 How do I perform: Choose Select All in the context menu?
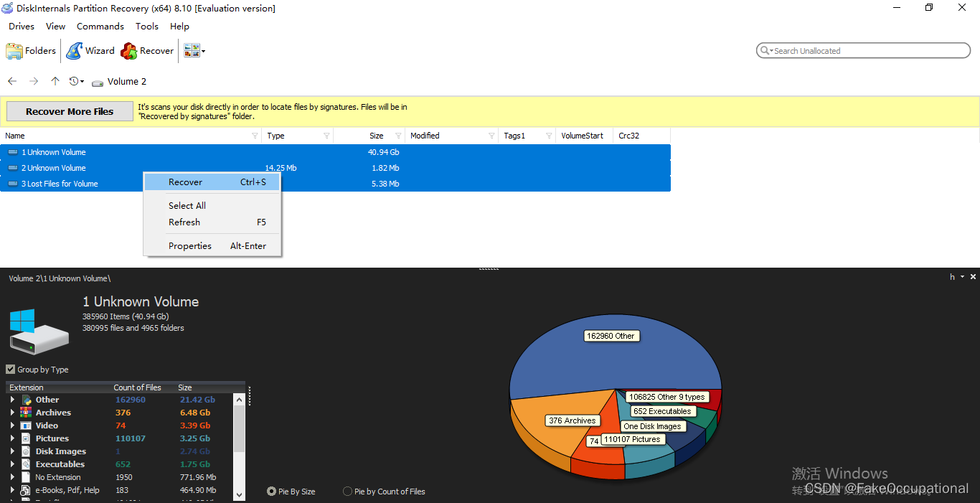click(x=212, y=206)
